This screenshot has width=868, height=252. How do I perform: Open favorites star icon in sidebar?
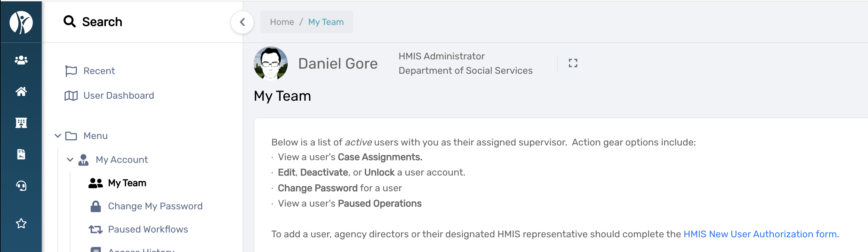pyautogui.click(x=21, y=223)
